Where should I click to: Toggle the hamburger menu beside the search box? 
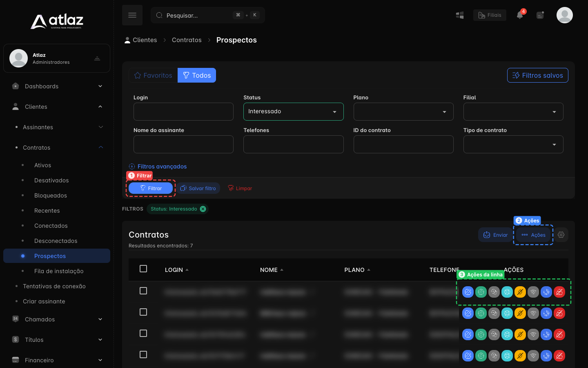pos(132,15)
